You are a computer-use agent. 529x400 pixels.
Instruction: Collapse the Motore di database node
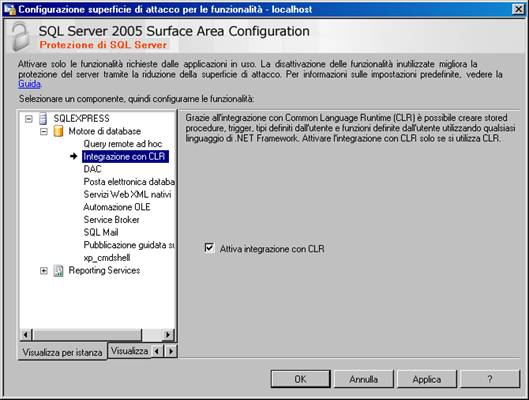tap(44, 132)
